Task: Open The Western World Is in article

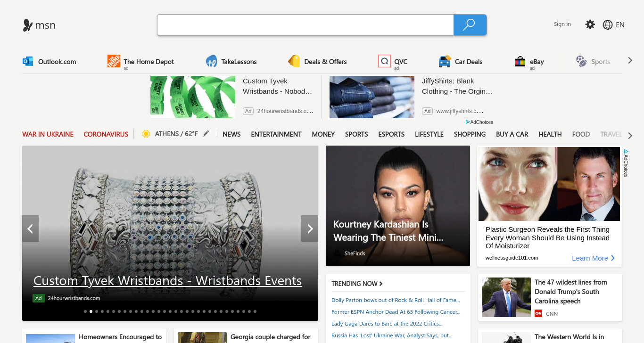Action: [x=570, y=337]
